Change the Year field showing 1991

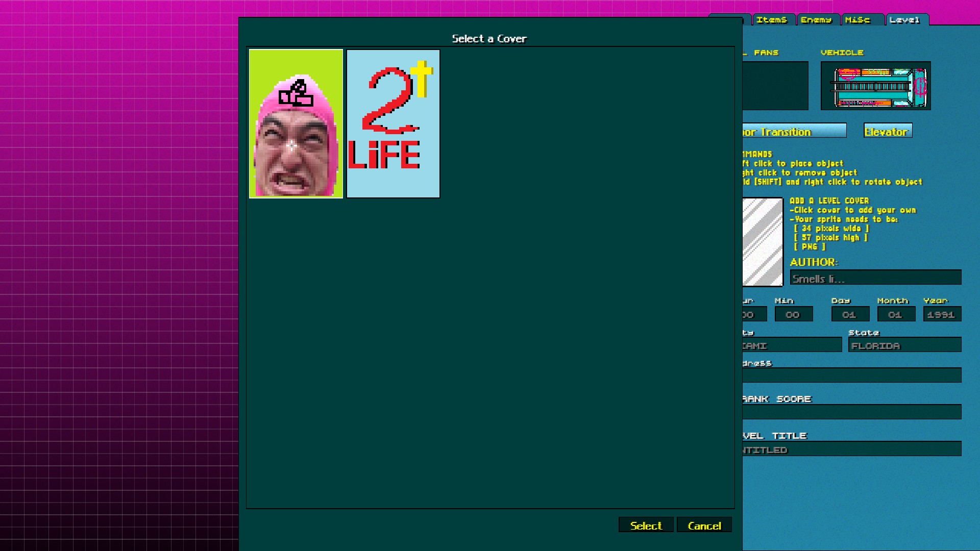pos(942,314)
